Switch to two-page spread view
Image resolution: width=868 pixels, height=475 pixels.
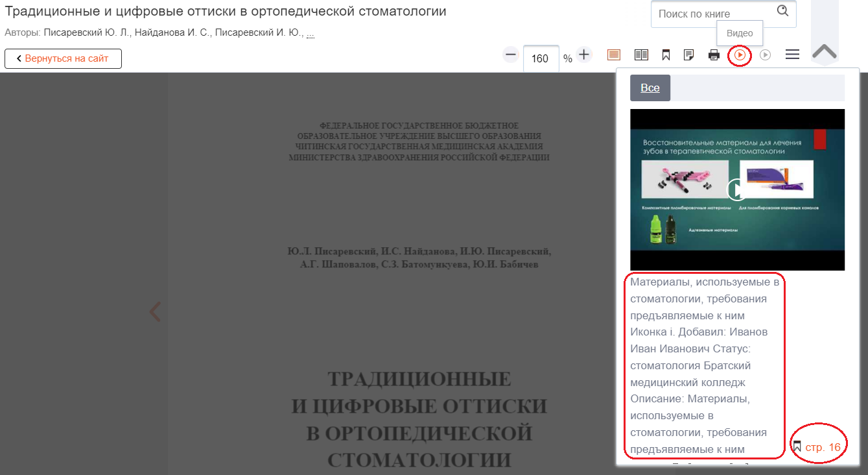(641, 55)
